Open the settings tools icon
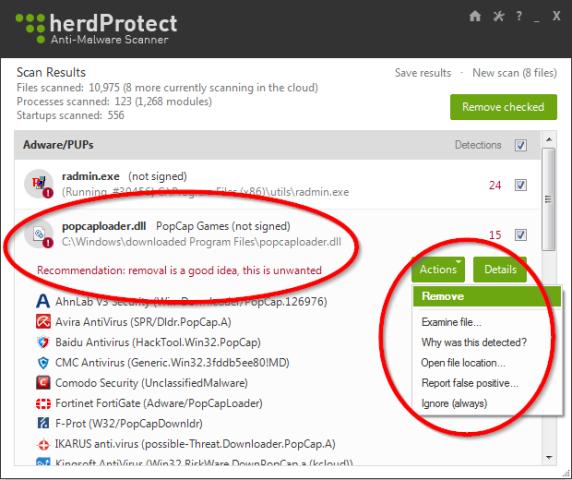This screenshot has width=572, height=480. (498, 16)
